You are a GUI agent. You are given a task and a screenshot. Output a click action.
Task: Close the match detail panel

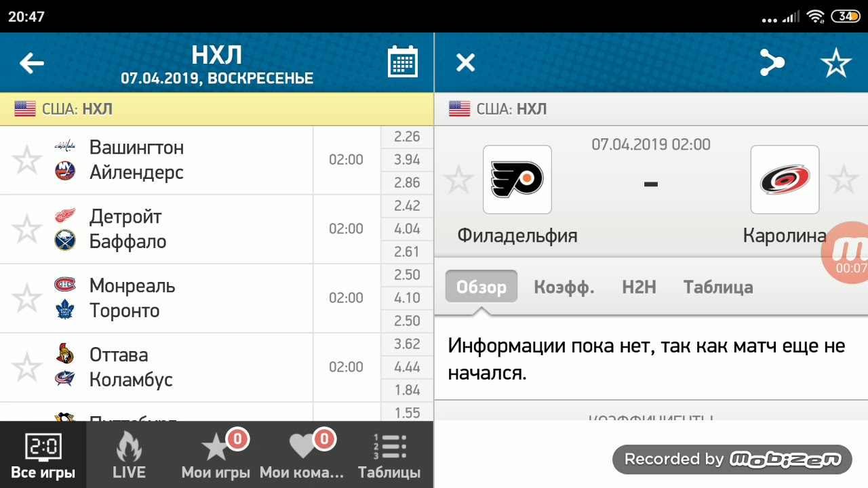[465, 63]
